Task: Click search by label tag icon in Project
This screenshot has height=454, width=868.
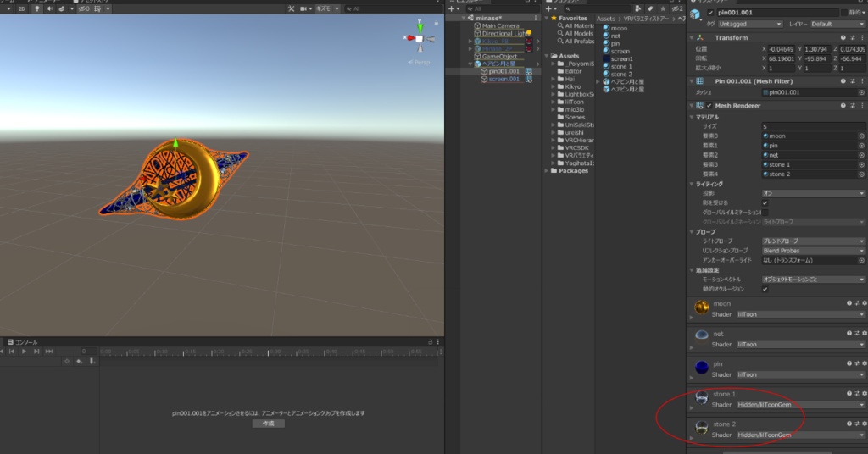Action: point(650,8)
